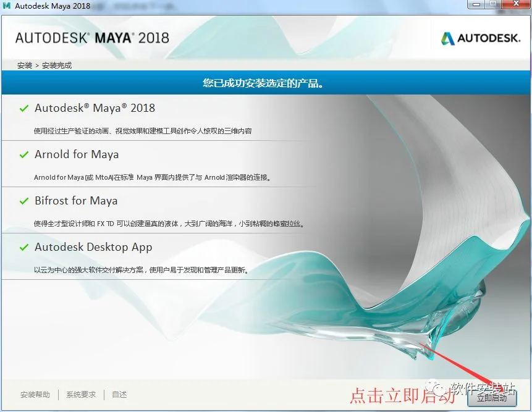Click the "Arnold for Maya" product name

tap(77, 154)
